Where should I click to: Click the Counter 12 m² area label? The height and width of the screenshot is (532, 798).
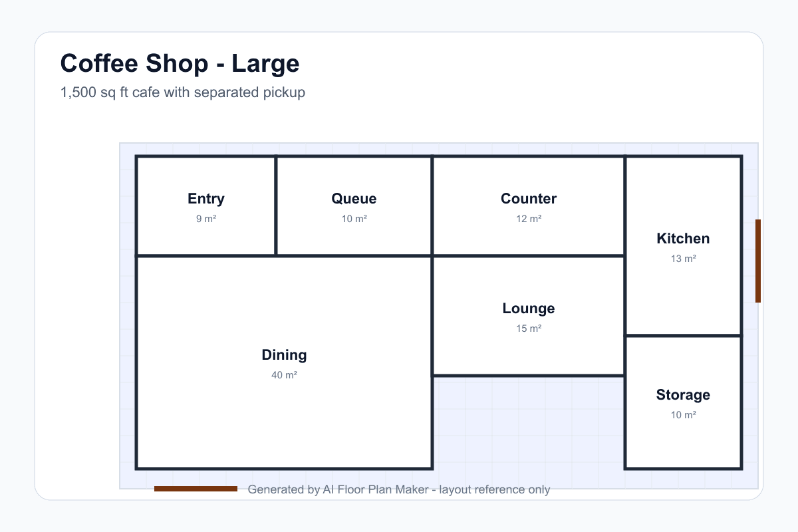(529, 219)
